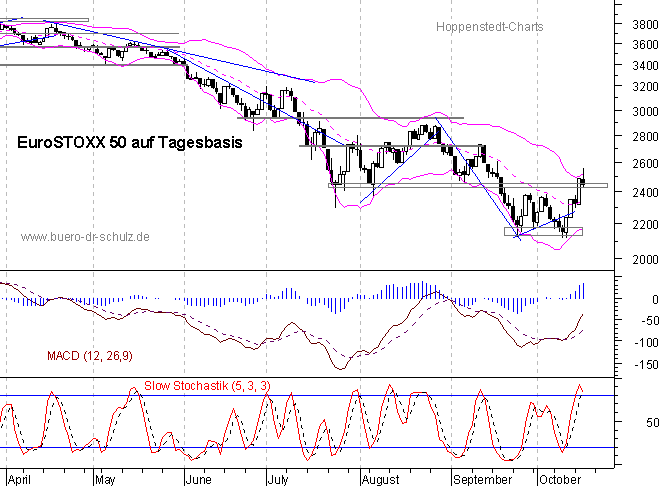Screen dimensions: 662x486
Task: Click the July month label on time axis
Action: (x=278, y=480)
